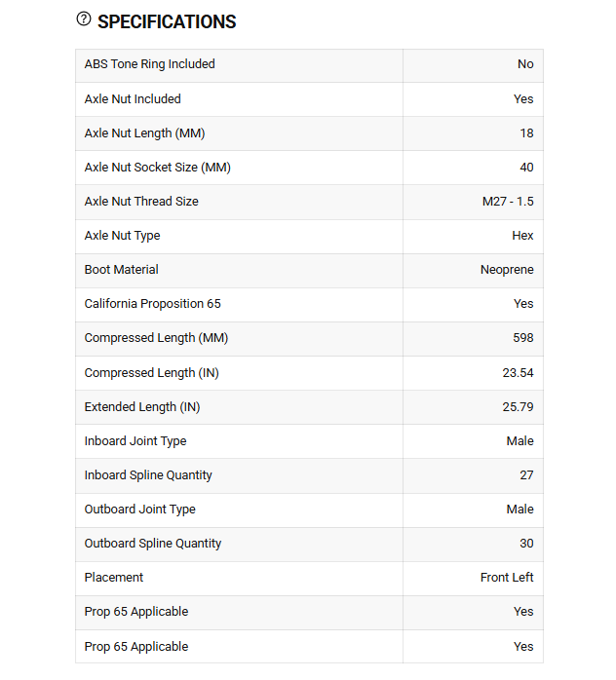Click the Neoprene boot material value
The image size is (616, 680).
[x=507, y=270]
